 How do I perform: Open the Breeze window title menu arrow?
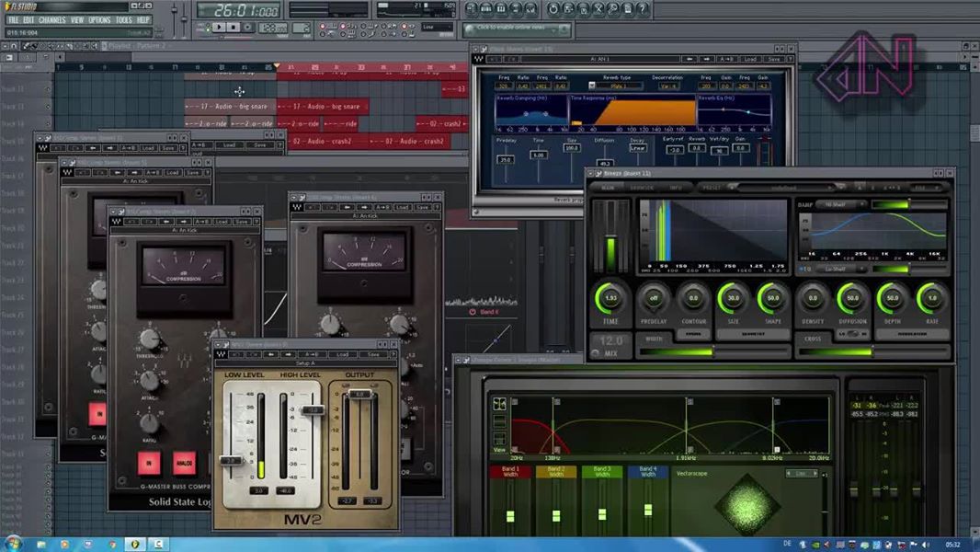tap(590, 173)
